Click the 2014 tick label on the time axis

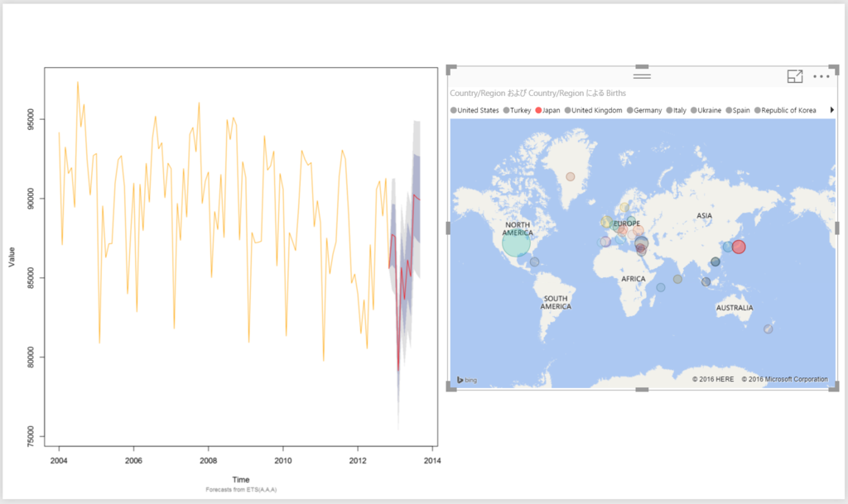pos(432,461)
